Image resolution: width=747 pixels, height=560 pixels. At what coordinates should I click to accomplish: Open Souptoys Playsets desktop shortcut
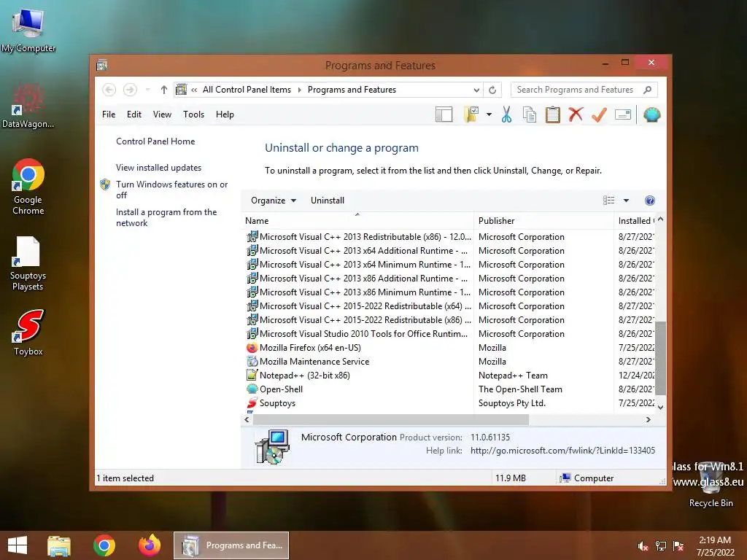coord(28,262)
